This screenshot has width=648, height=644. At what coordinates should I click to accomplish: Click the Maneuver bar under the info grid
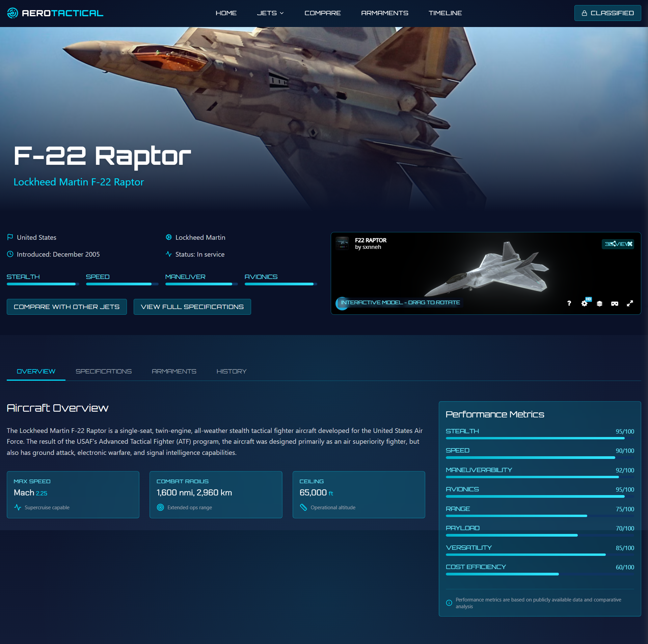tap(201, 284)
